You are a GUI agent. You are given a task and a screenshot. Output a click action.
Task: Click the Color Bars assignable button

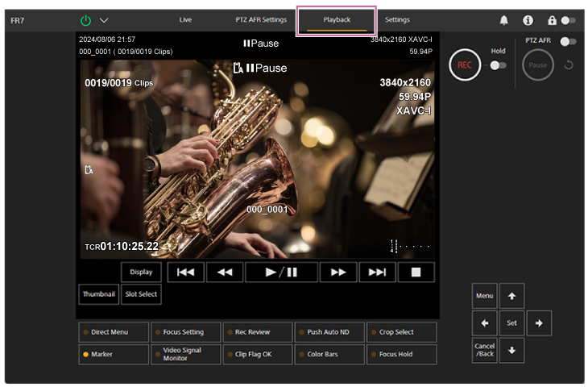pos(327,354)
